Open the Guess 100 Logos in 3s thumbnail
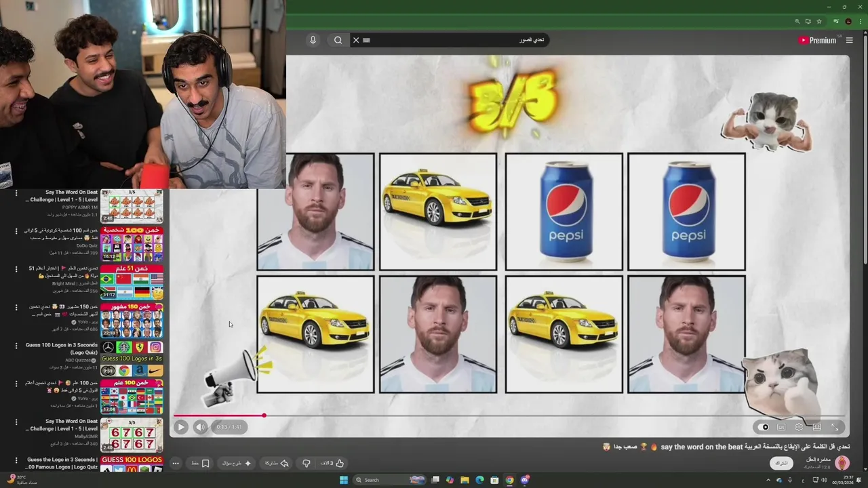Viewport: 868px width, 488px height. pos(132,359)
